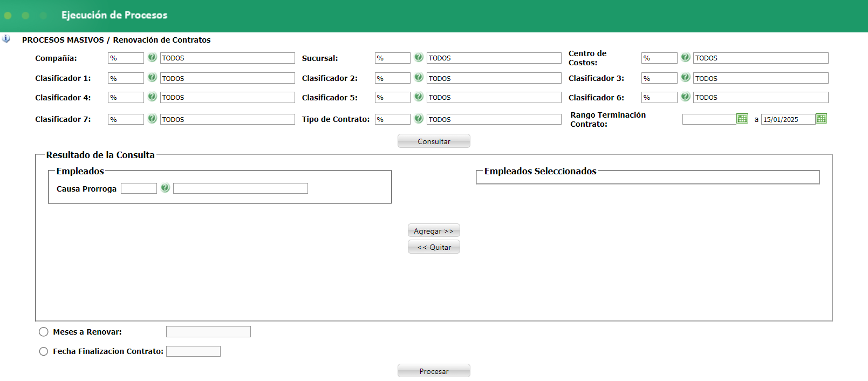Focus the Compañía code field
The image size is (868, 381).
point(126,58)
